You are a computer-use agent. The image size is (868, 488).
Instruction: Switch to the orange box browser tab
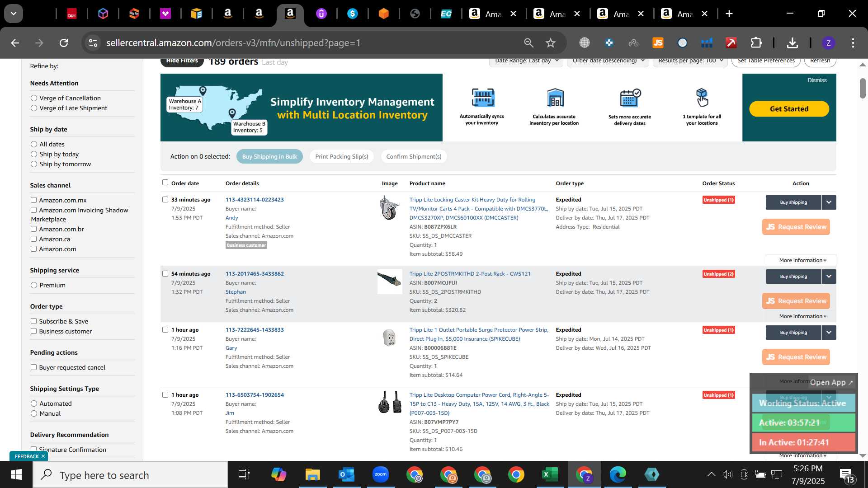(383, 14)
